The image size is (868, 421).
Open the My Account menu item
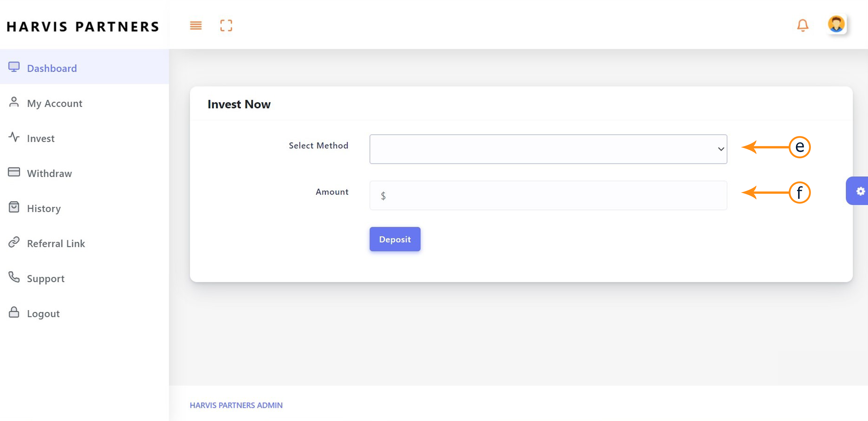pyautogui.click(x=55, y=103)
